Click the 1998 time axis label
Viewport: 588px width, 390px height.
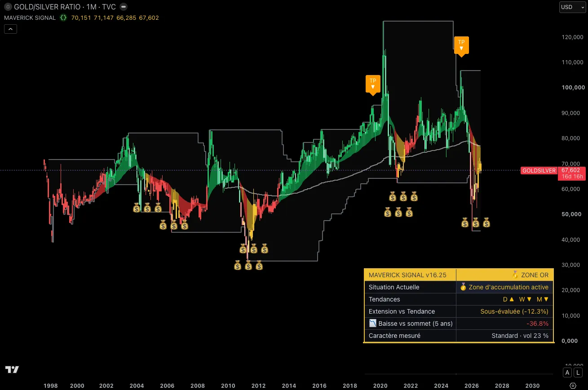pos(51,386)
